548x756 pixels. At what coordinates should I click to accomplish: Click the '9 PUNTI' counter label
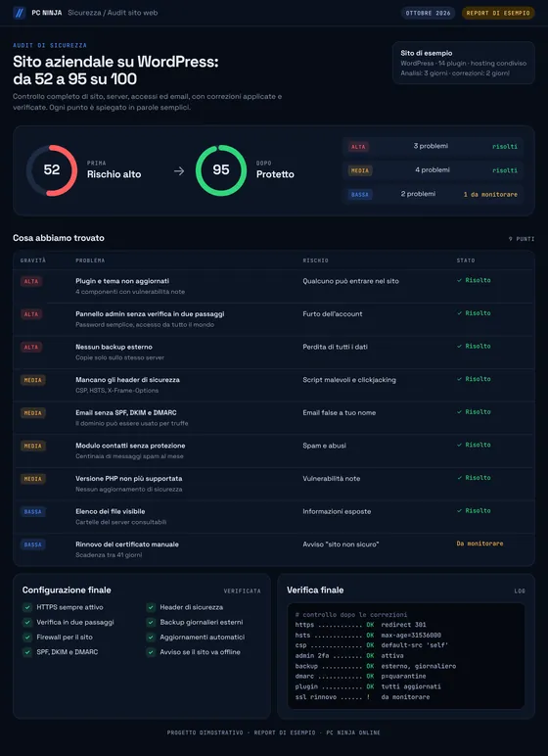coord(522,239)
